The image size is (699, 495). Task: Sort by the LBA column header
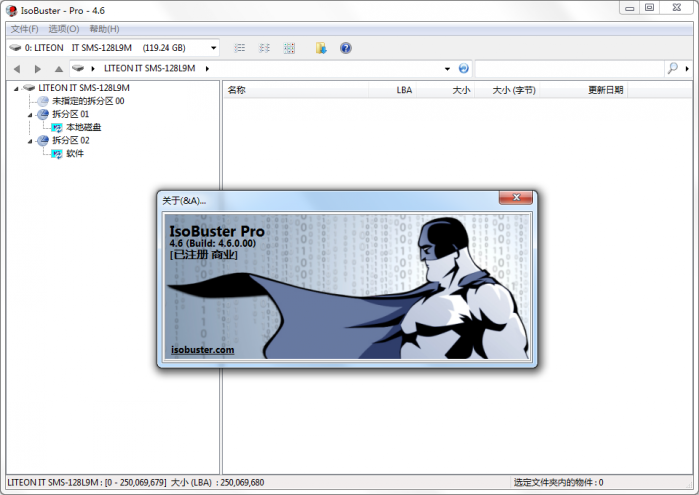(x=392, y=90)
